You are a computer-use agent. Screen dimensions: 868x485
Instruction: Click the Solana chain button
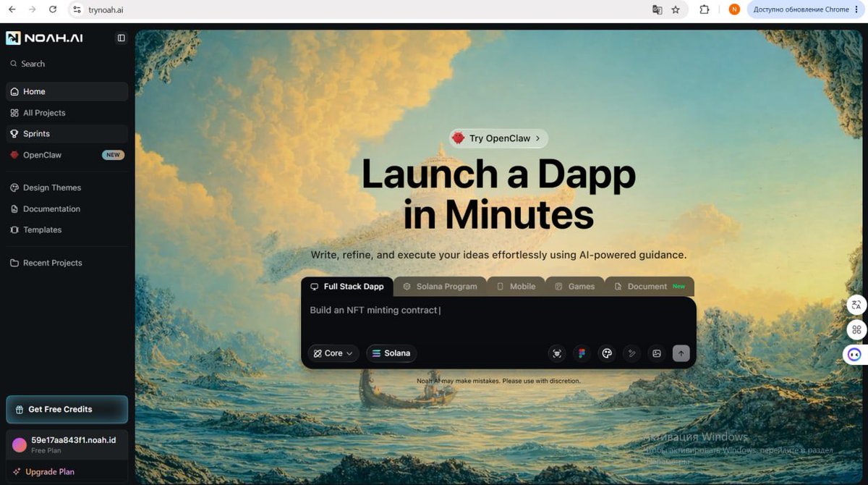[391, 353]
